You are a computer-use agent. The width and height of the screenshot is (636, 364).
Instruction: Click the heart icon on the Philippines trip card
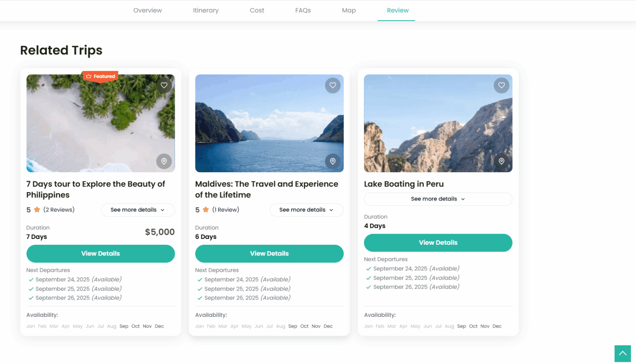pyautogui.click(x=164, y=85)
